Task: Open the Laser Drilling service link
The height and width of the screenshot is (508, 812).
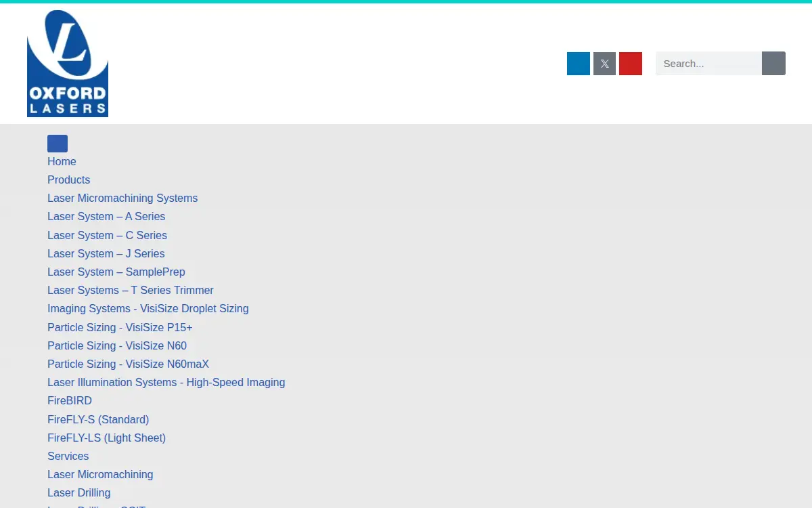Action: point(78,492)
